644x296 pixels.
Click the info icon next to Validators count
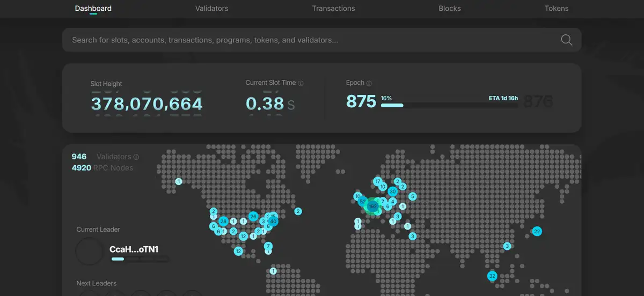click(x=136, y=157)
